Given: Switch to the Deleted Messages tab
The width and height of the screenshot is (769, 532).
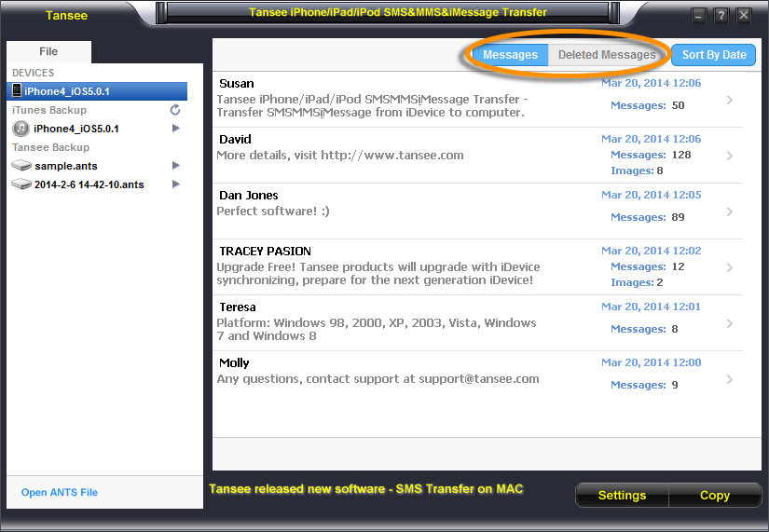Looking at the screenshot, I should pos(607,55).
